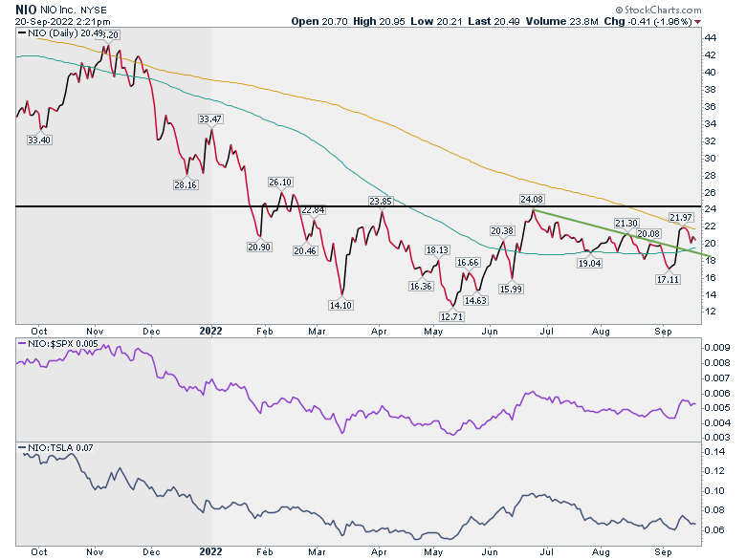Click the 14.63 price label
The image size is (746, 560).
tap(475, 300)
